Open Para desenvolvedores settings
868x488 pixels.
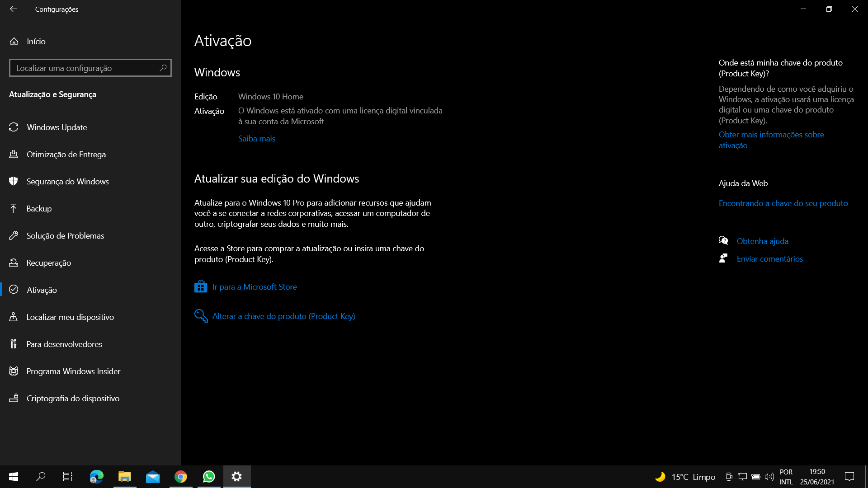(x=64, y=344)
